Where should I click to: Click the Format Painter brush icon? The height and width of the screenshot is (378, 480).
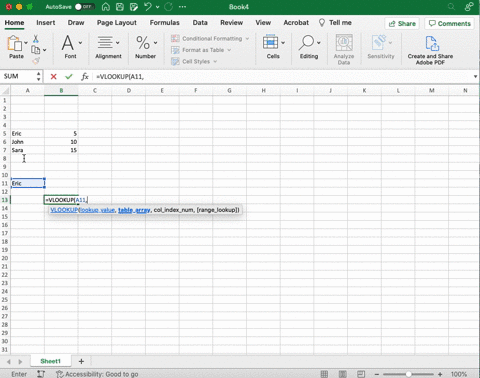[36, 61]
